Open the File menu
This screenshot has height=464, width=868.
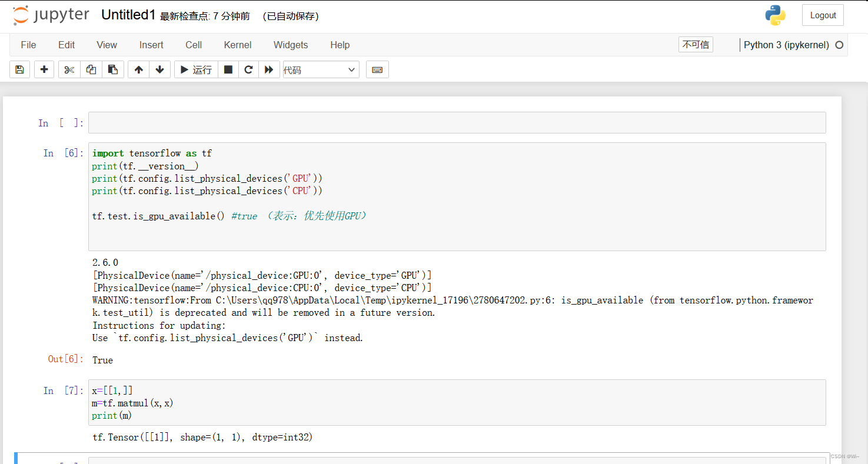pos(28,45)
